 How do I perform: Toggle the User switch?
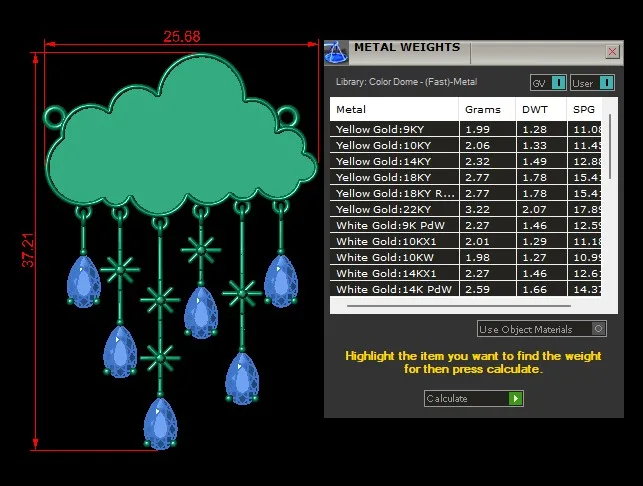592,83
